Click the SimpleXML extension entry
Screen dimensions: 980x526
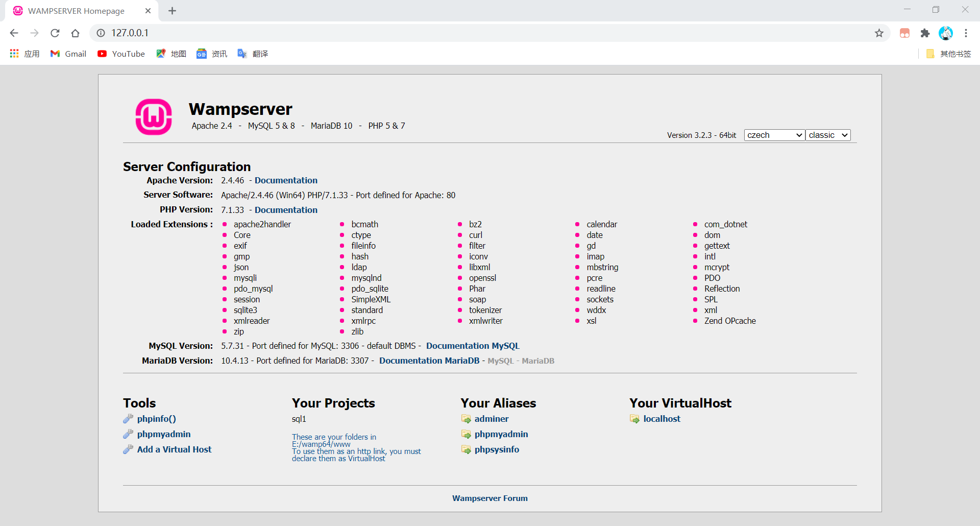(x=371, y=299)
